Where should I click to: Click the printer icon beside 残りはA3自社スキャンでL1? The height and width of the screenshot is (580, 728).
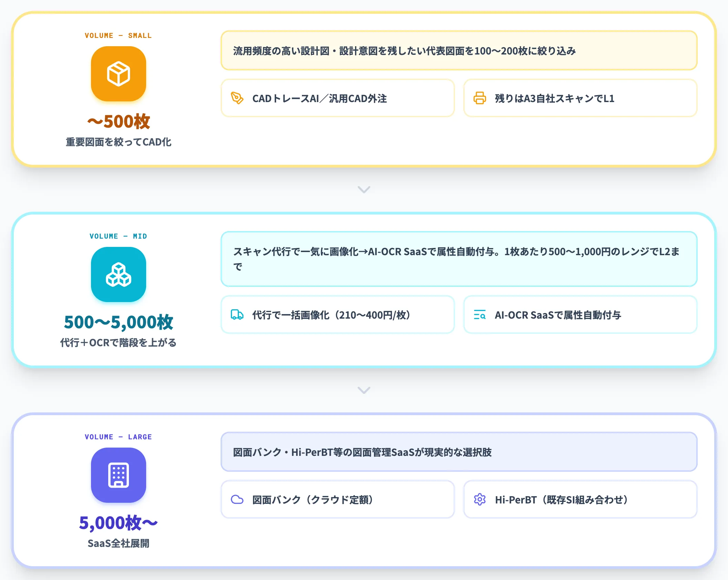pyautogui.click(x=480, y=98)
